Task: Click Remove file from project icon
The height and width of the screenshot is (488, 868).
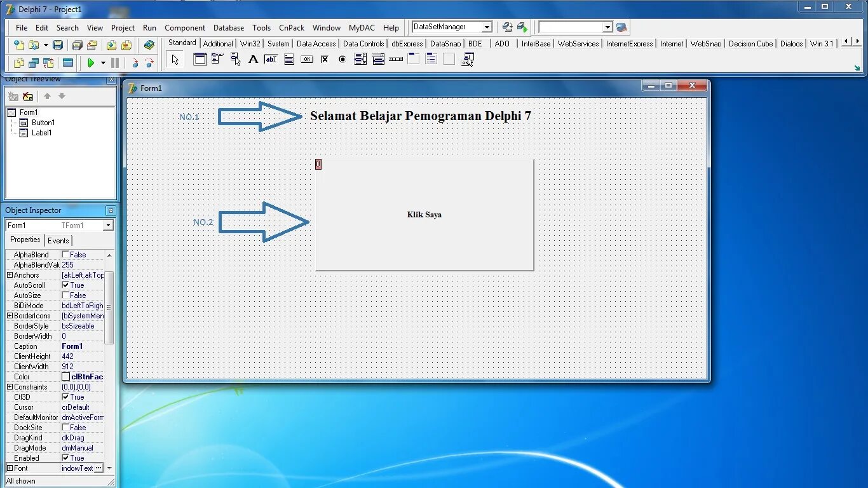Action: point(126,45)
